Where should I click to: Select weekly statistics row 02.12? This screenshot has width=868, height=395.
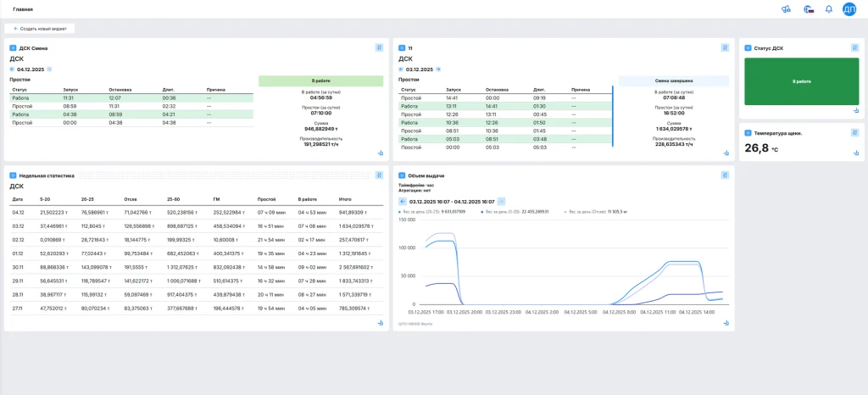(196, 240)
